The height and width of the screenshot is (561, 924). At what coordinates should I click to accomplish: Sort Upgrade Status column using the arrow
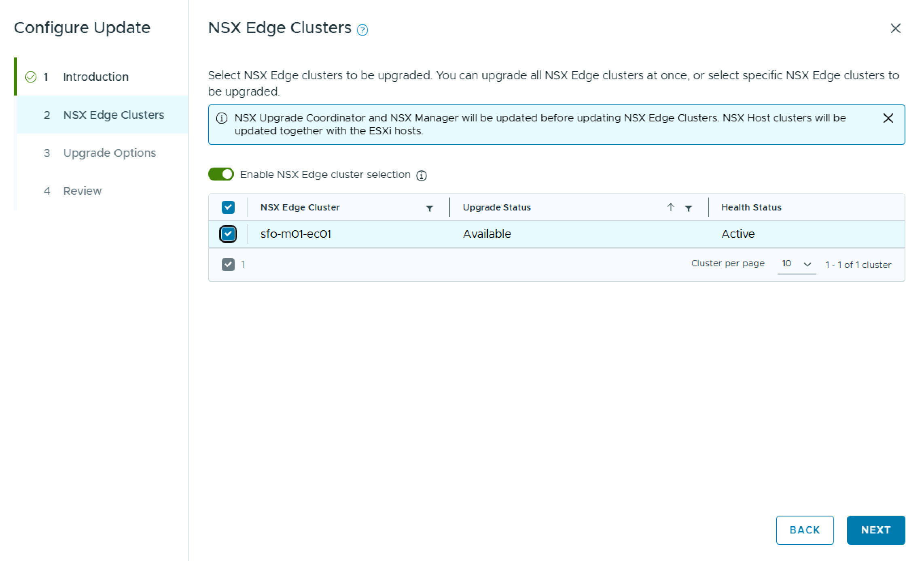pyautogui.click(x=670, y=207)
